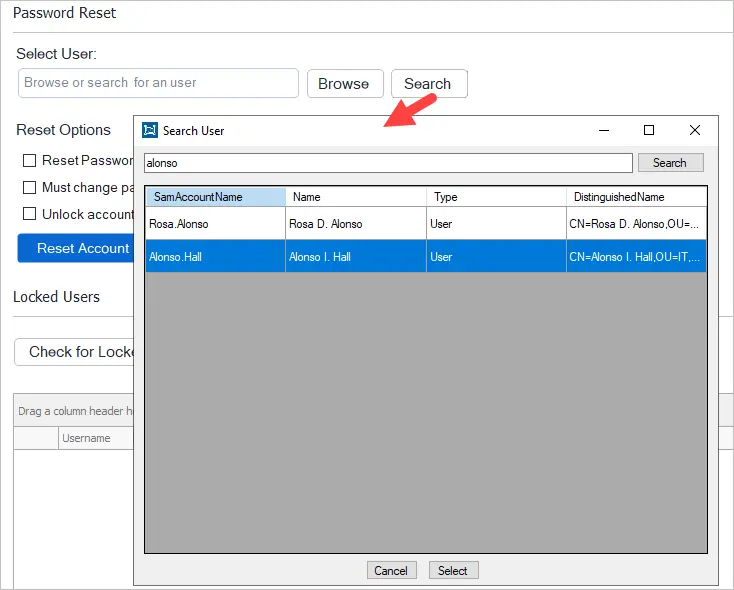Sort by the DistinguishedName column header
The height and width of the screenshot is (590, 734).
coord(636,197)
